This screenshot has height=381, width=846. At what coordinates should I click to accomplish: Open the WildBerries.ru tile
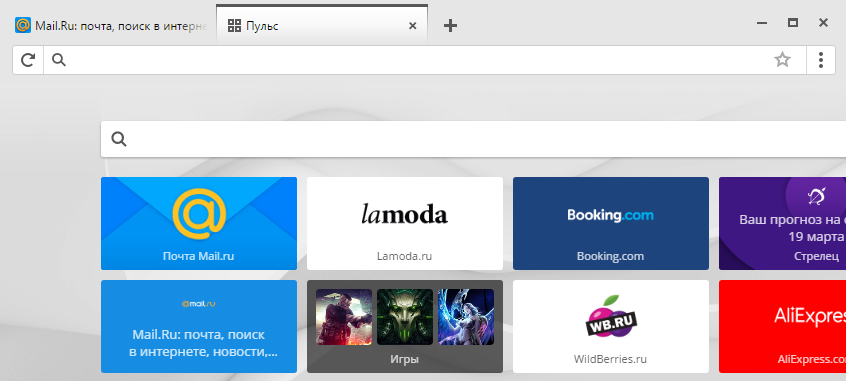tap(611, 326)
